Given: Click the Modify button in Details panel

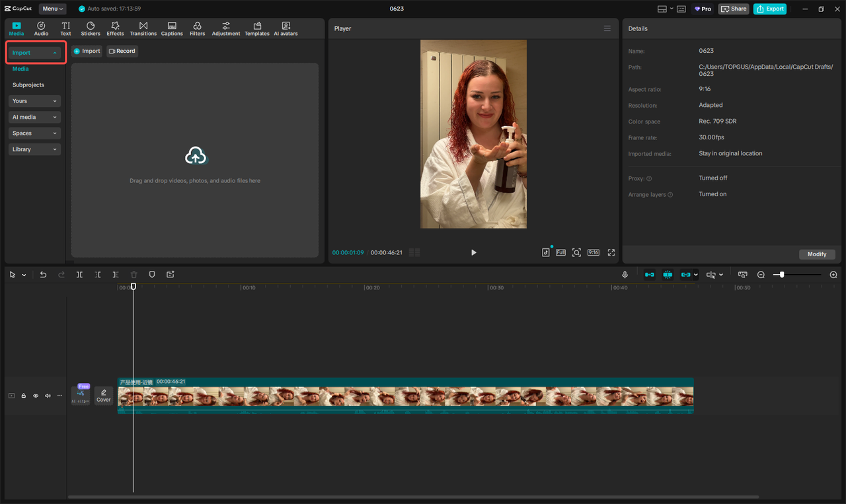Looking at the screenshot, I should coord(817,254).
